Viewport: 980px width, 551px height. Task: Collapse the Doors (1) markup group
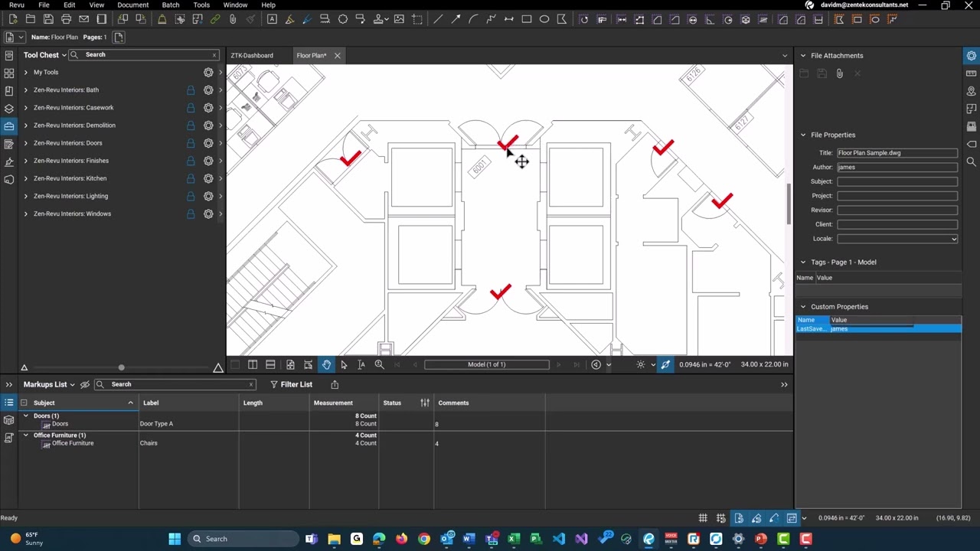[x=25, y=416]
